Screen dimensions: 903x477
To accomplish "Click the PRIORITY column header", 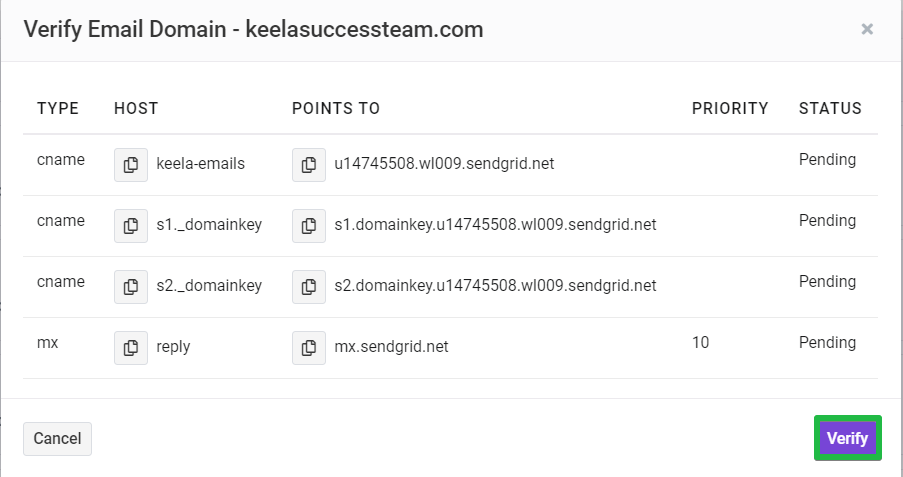I will (x=730, y=108).
